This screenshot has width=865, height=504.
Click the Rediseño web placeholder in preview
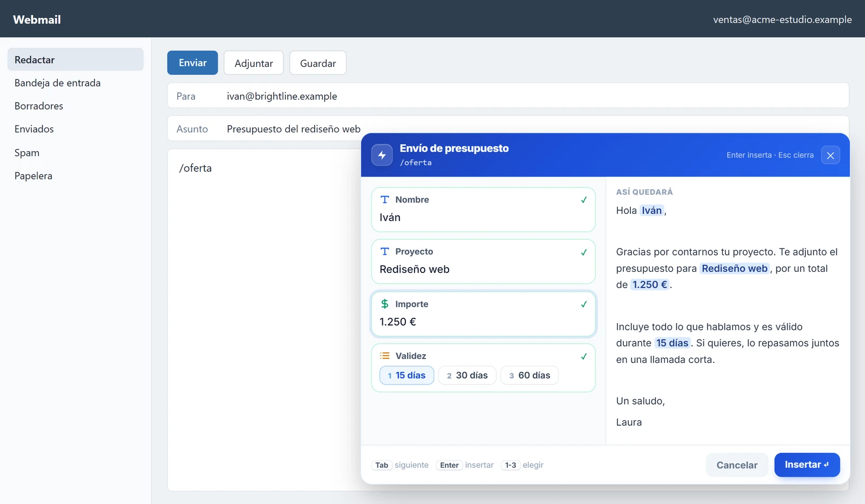(x=735, y=268)
